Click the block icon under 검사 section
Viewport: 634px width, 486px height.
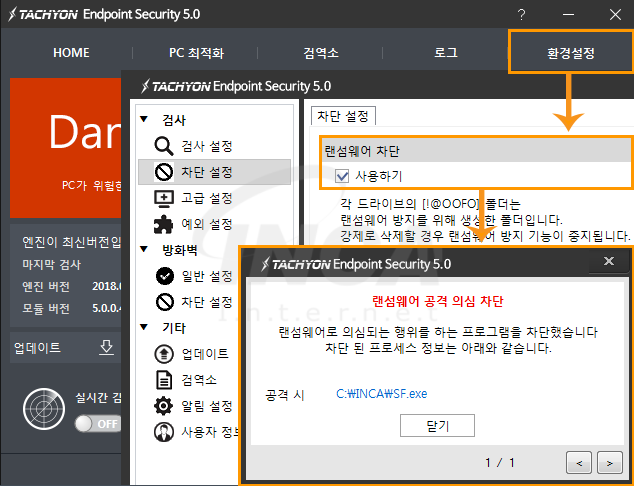point(164,172)
